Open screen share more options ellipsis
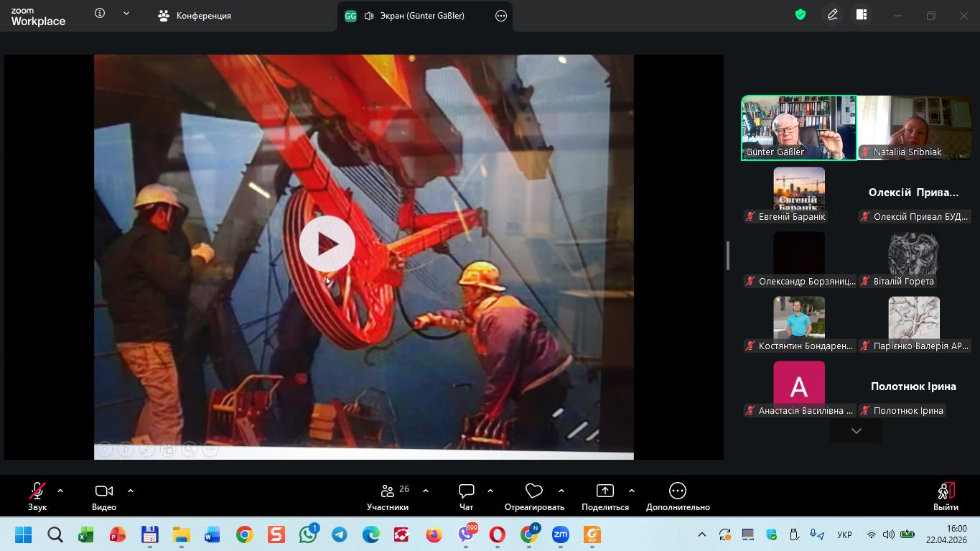The width and height of the screenshot is (980, 551). (x=501, y=16)
